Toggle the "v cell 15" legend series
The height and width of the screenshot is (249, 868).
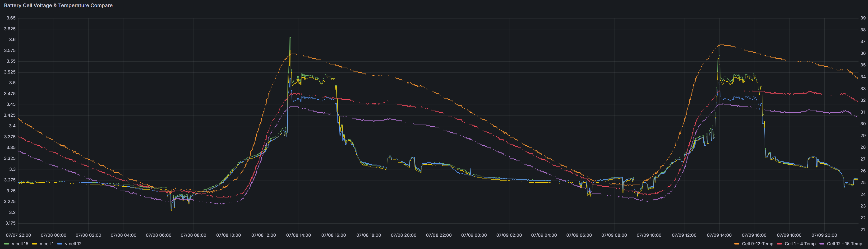tap(20, 244)
